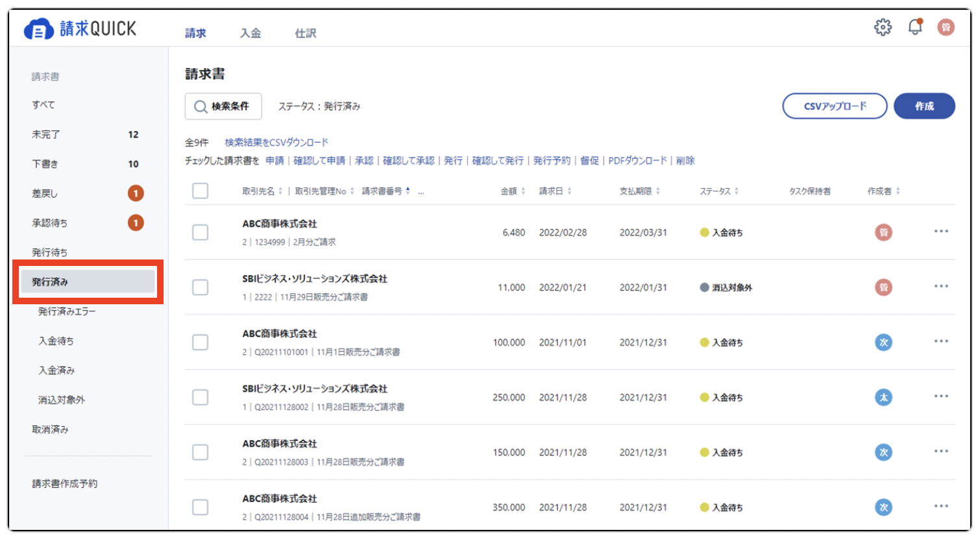Sort by ステータス column
980x541 pixels.
[719, 191]
